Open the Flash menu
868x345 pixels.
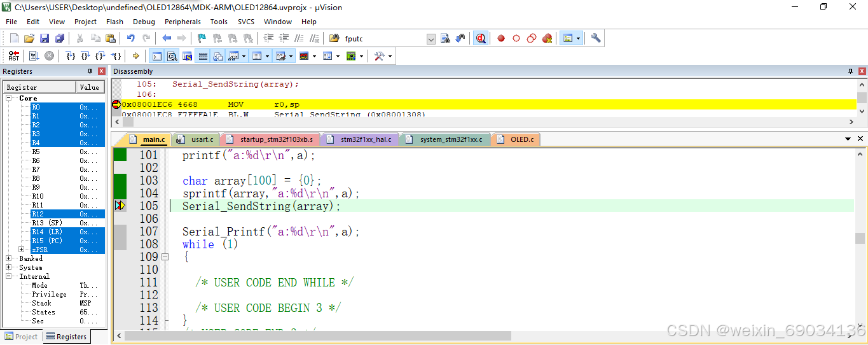tap(115, 22)
